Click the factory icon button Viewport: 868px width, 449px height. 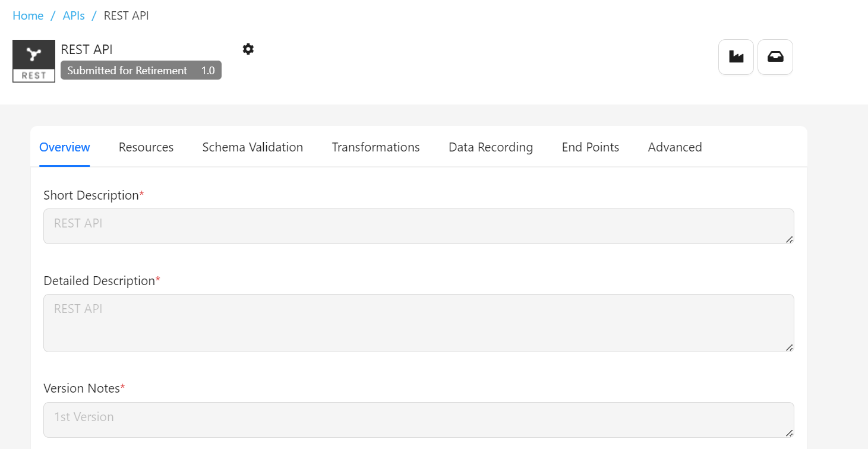[736, 57]
